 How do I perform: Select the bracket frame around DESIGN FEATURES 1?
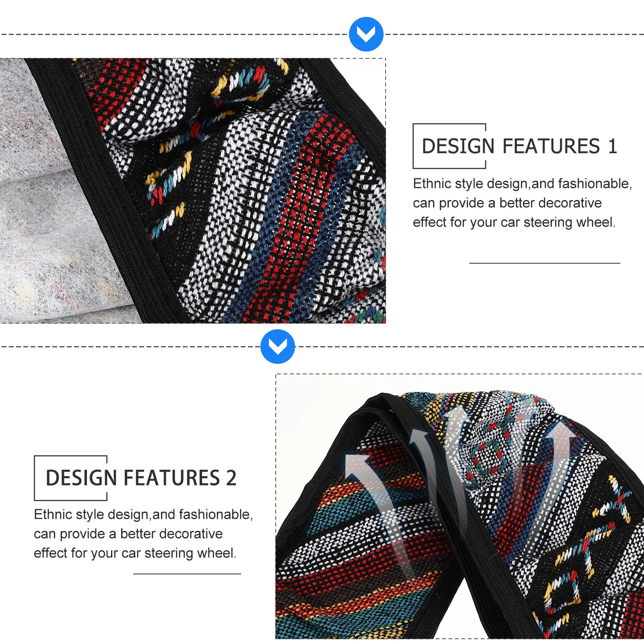[450, 146]
